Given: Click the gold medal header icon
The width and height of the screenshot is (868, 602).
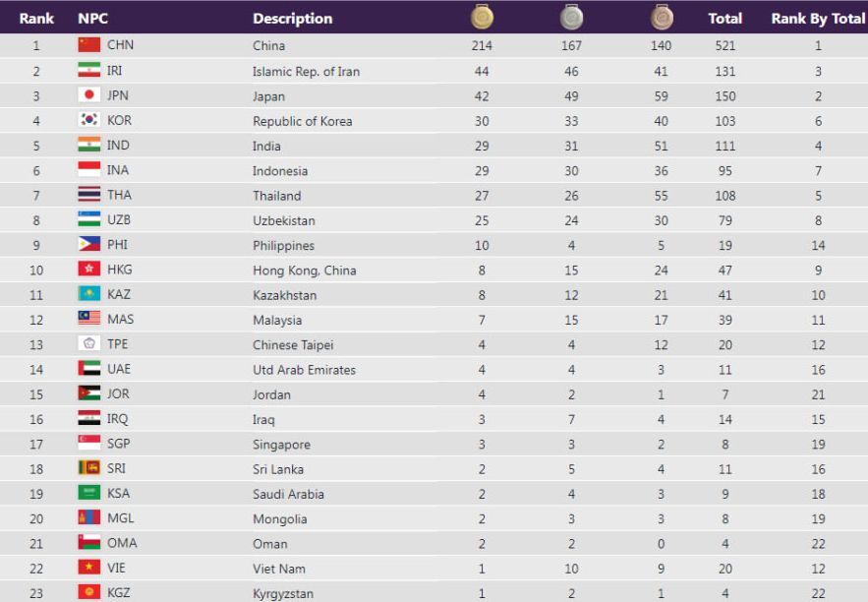Looking at the screenshot, I should (x=482, y=17).
